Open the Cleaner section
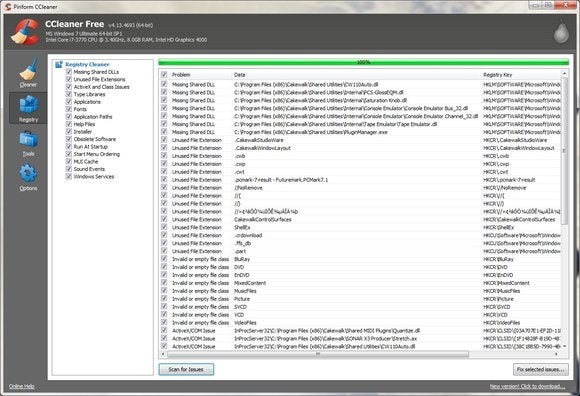580x396 pixels. coord(28,72)
